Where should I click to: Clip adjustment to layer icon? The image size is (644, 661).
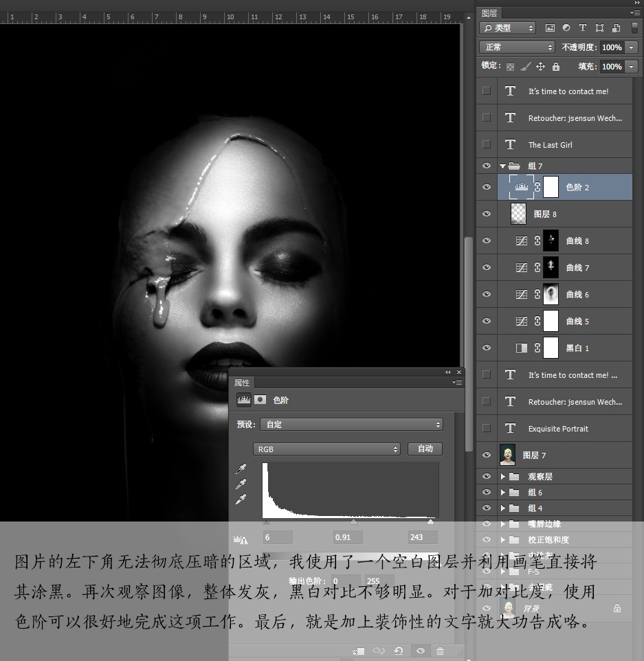[x=359, y=651]
